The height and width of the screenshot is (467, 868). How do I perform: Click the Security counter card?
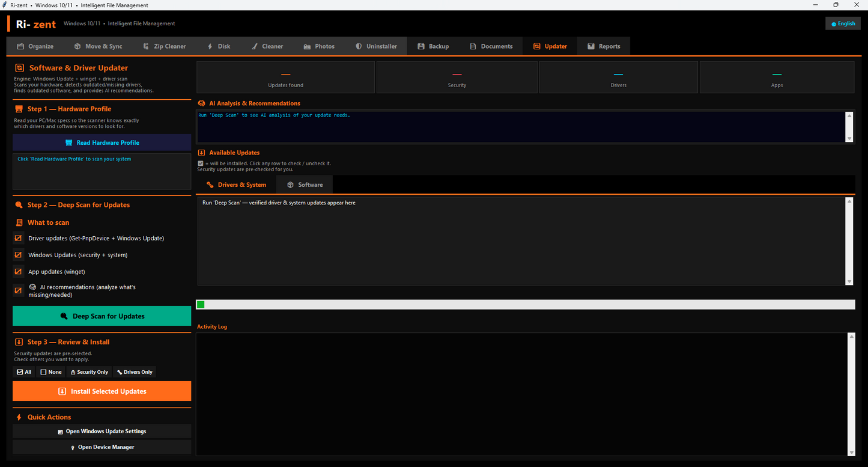coord(457,78)
